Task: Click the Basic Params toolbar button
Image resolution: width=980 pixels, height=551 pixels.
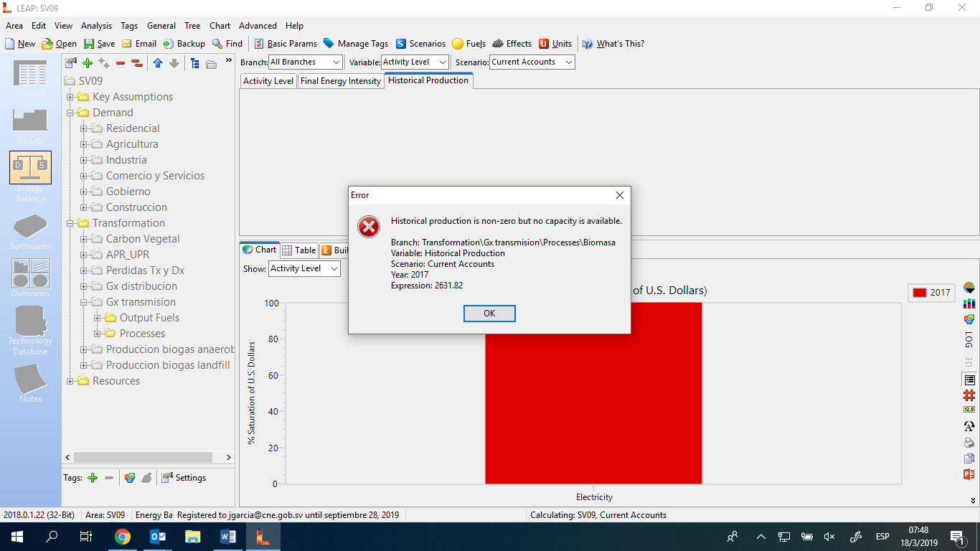Action: pyautogui.click(x=286, y=44)
